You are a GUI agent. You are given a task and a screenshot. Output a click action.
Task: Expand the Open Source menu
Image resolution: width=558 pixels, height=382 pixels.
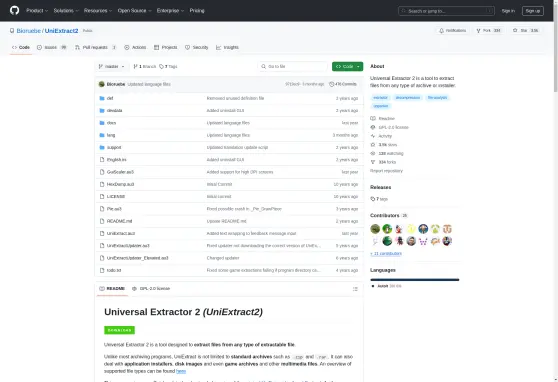pyautogui.click(x=135, y=11)
